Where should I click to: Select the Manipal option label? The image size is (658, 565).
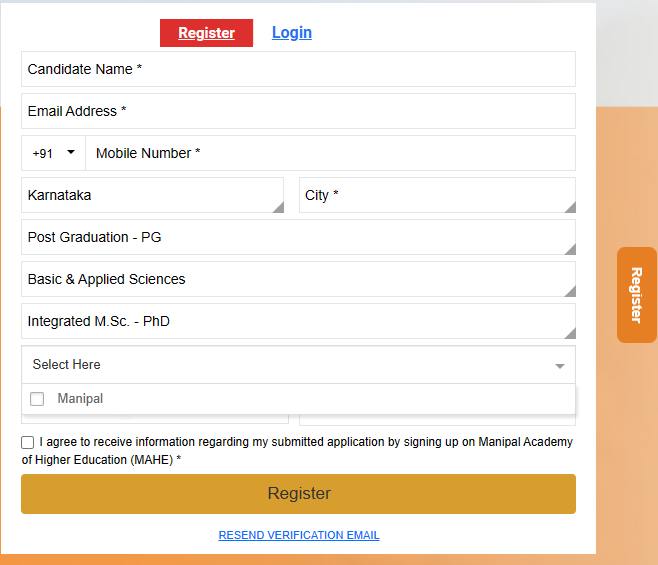tap(80, 399)
